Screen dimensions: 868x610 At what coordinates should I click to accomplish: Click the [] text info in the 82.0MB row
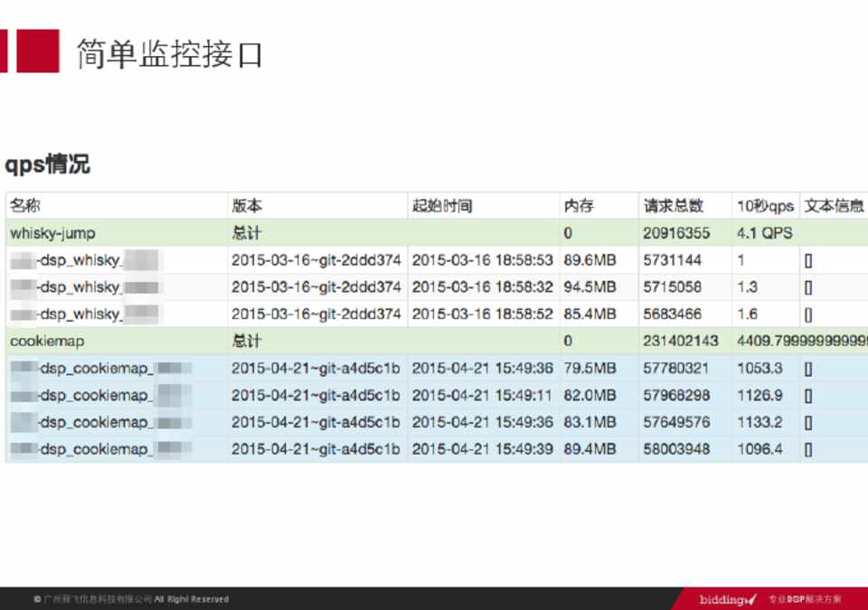click(807, 396)
